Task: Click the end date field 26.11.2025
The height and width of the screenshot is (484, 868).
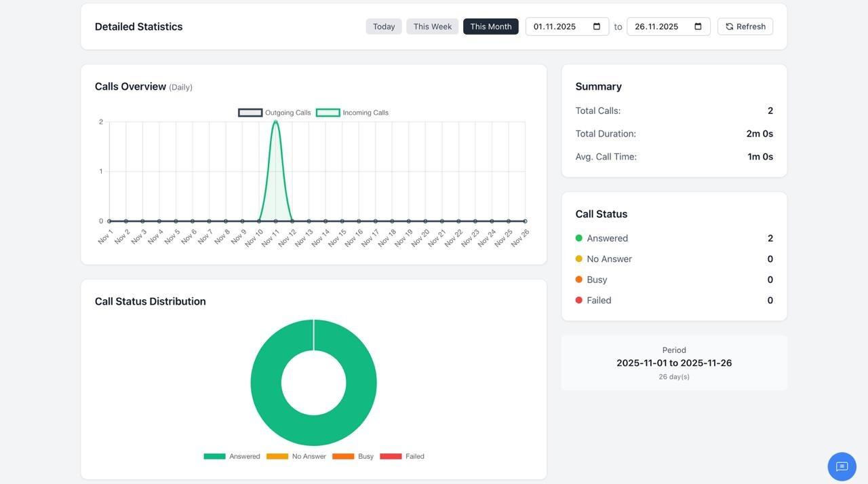Action: 656,26
